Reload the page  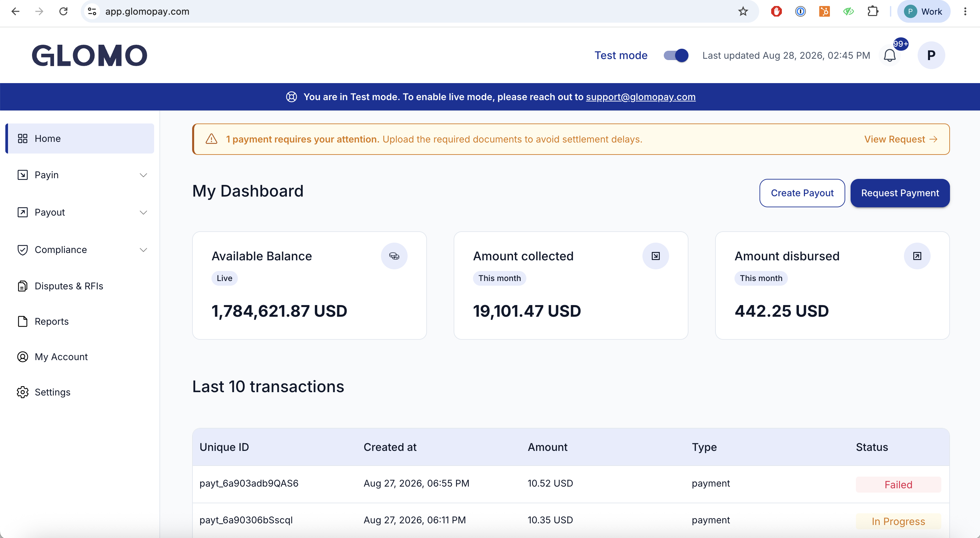tap(63, 11)
